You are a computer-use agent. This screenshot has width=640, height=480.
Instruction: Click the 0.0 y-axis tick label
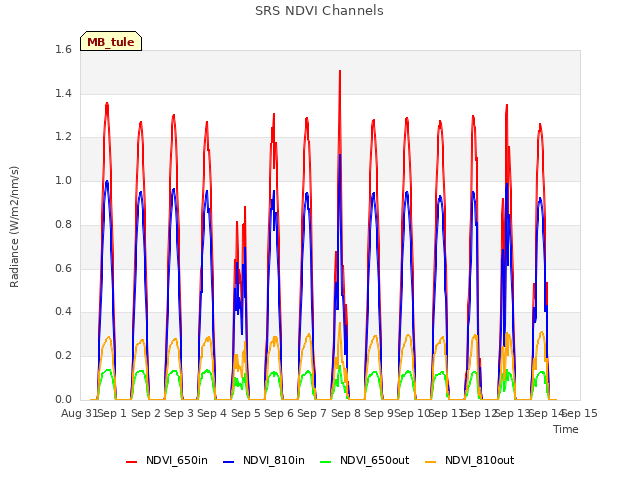tap(63, 399)
